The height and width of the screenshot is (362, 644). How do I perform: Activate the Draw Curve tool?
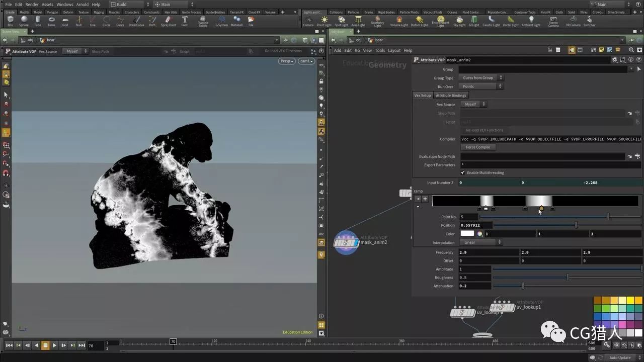tap(136, 21)
